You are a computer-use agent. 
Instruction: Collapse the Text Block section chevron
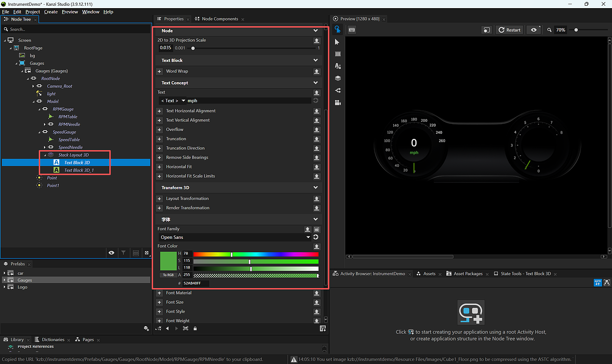(316, 60)
